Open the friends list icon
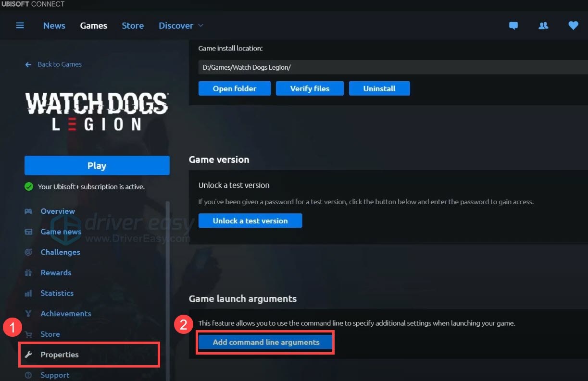The image size is (588, 381). click(543, 25)
